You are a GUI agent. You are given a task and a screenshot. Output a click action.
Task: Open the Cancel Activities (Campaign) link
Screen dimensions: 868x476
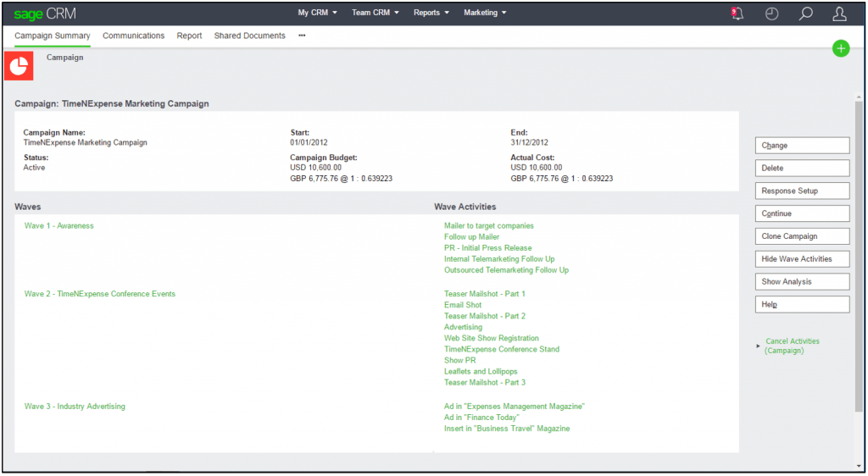(793, 346)
